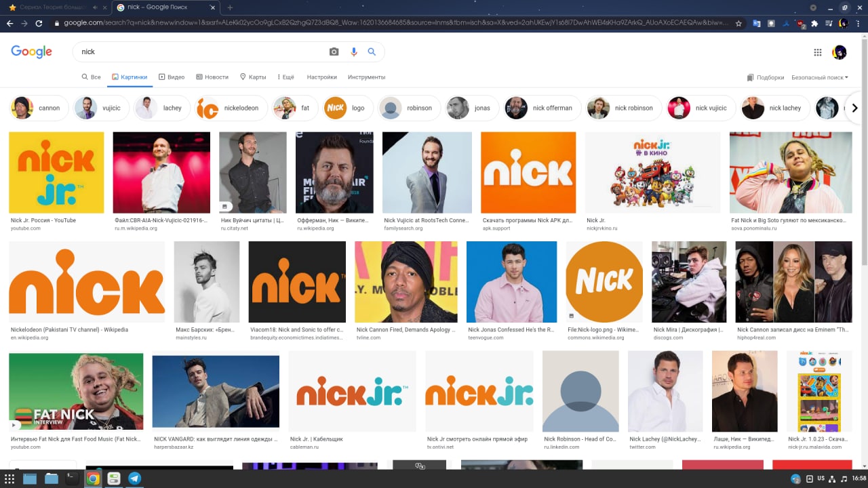Screen dimensions: 868x488
Task: Open the Extensions puzzle menu
Action: (814, 23)
